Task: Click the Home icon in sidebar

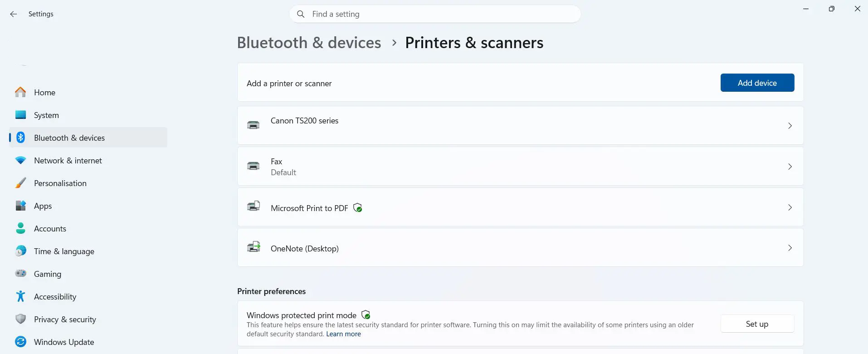Action: click(x=20, y=92)
